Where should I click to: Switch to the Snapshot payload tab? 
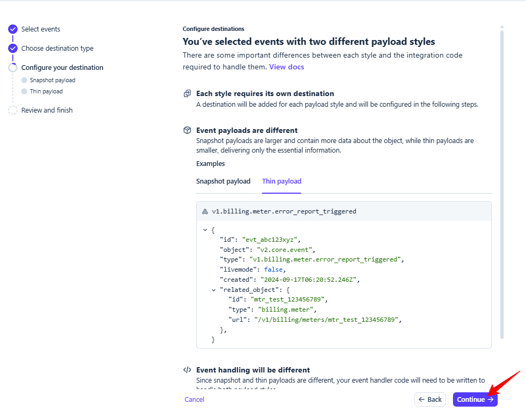point(223,181)
